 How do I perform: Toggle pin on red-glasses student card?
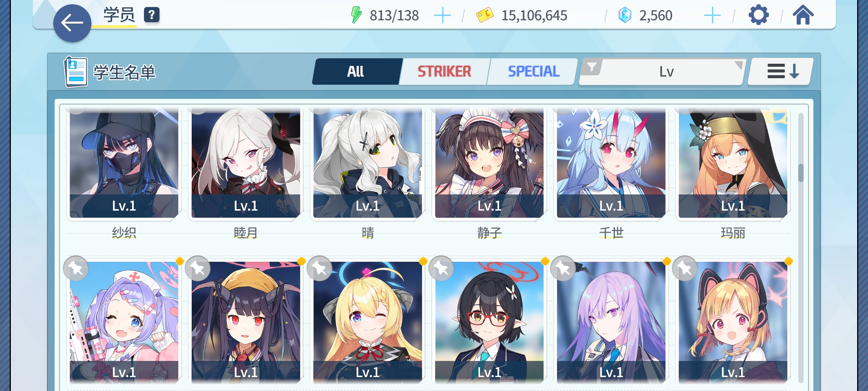point(441,268)
